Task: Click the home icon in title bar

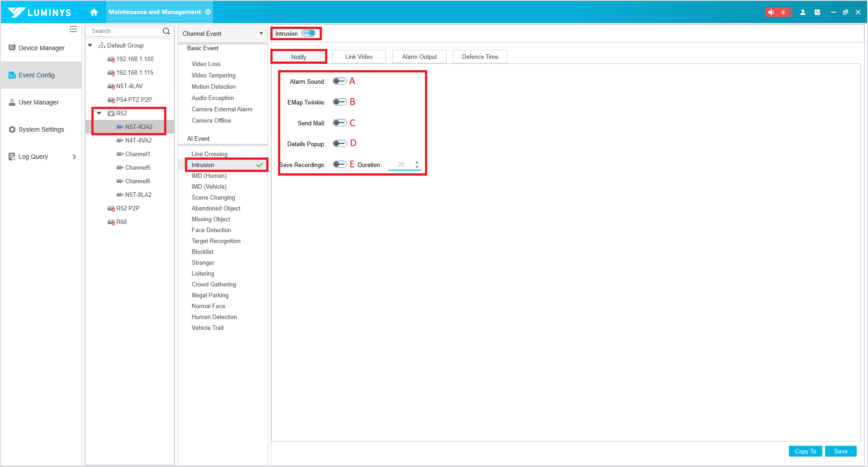Action: pyautogui.click(x=94, y=12)
